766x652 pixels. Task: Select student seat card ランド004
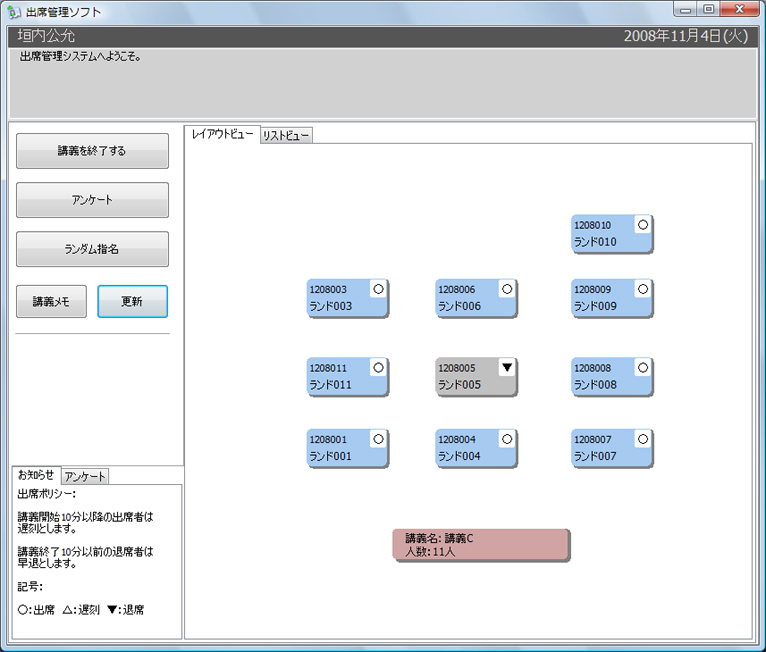click(x=476, y=448)
